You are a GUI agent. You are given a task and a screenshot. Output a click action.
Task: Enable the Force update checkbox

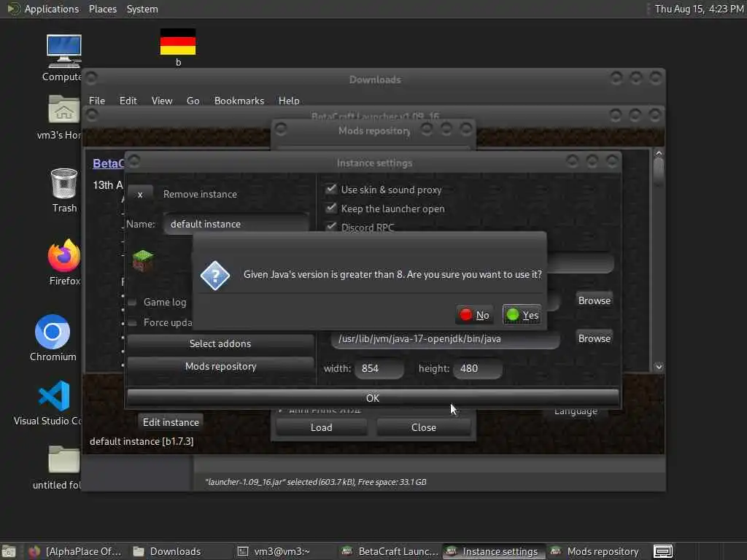pyautogui.click(x=133, y=323)
